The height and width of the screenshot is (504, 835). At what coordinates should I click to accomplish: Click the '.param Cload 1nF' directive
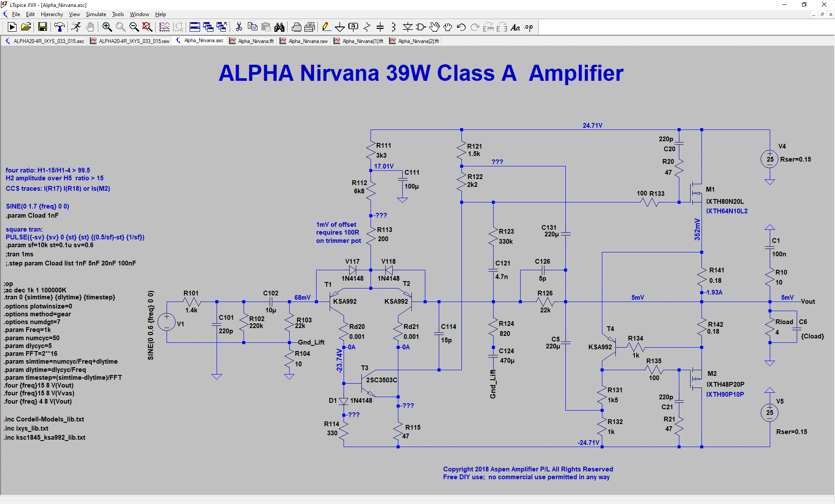[32, 216]
